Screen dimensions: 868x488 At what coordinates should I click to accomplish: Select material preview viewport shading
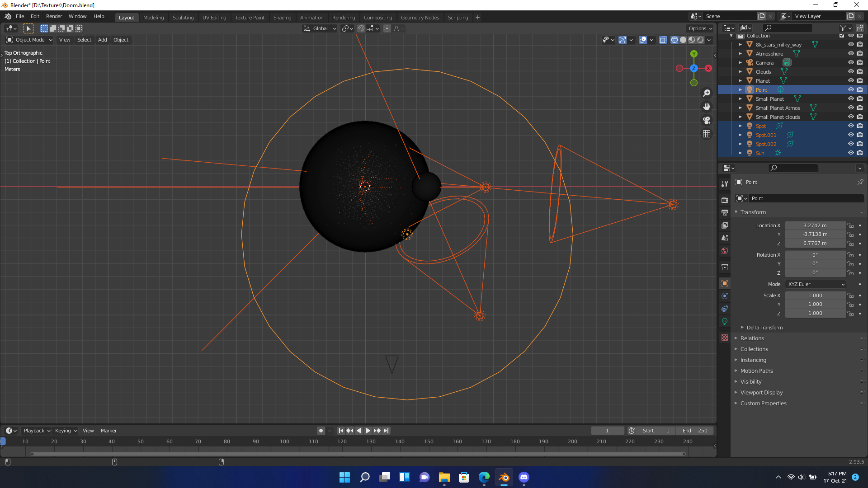692,40
